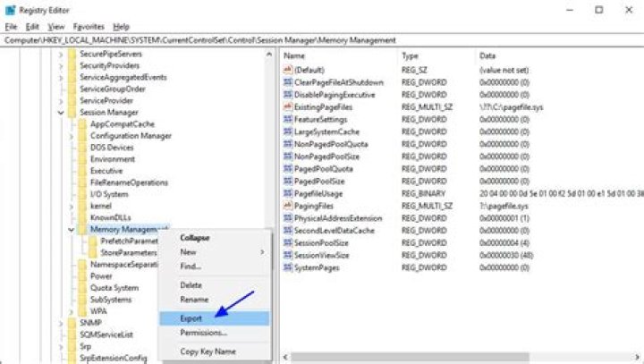Expand the SNMP key node
The image size is (644, 364).
pos(61,323)
